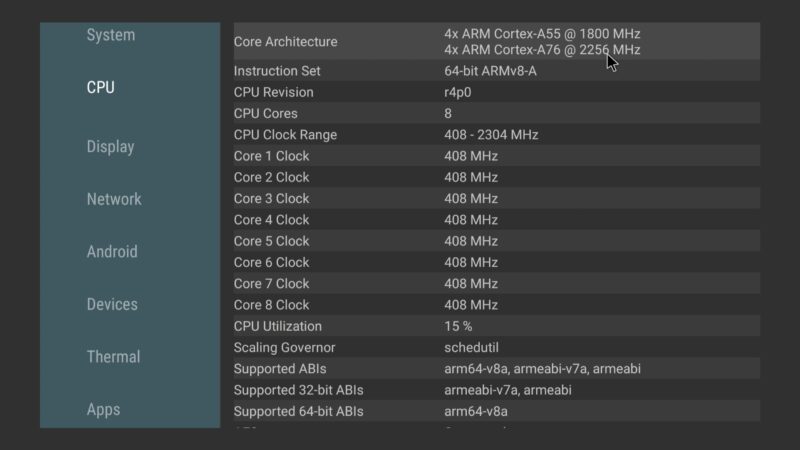Select the Core Architecture row label
Image resolution: width=800 pixels, height=450 pixels.
coord(285,42)
